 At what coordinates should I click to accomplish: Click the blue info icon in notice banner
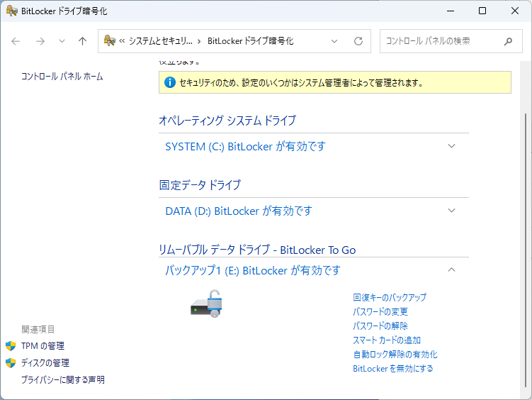(169, 82)
